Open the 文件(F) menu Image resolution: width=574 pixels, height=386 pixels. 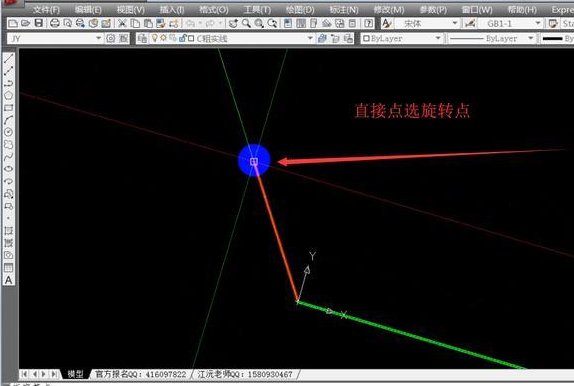[x=46, y=10]
